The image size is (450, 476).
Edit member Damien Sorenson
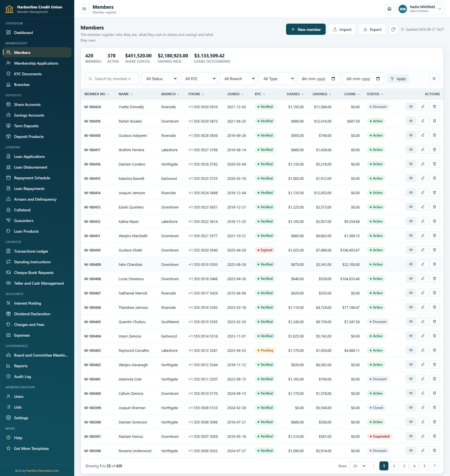pyautogui.click(x=423, y=422)
